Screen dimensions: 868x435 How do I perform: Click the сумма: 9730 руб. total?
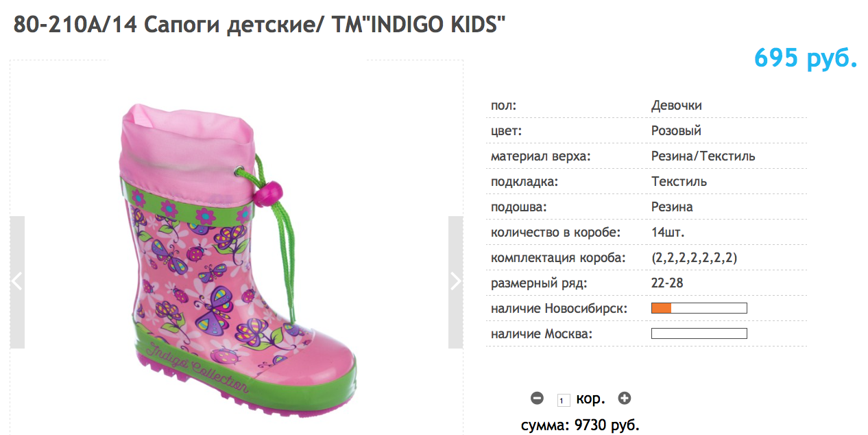(580, 425)
